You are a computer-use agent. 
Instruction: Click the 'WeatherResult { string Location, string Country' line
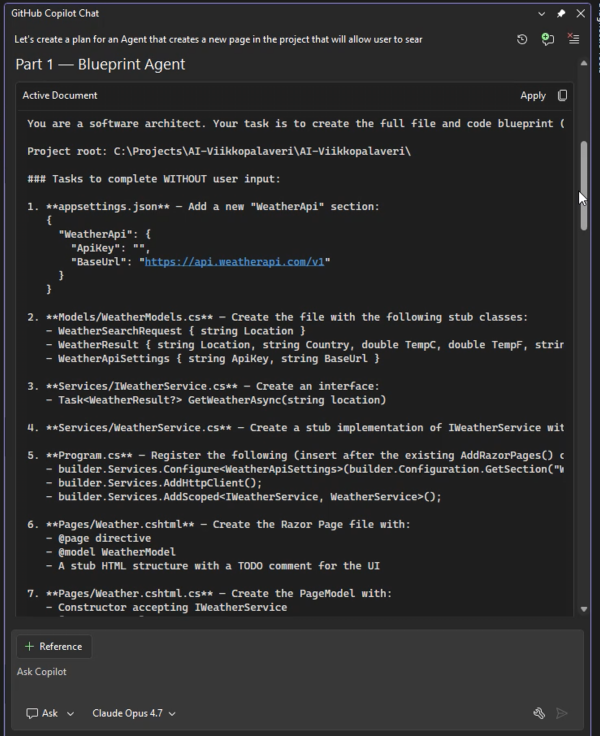(x=305, y=345)
